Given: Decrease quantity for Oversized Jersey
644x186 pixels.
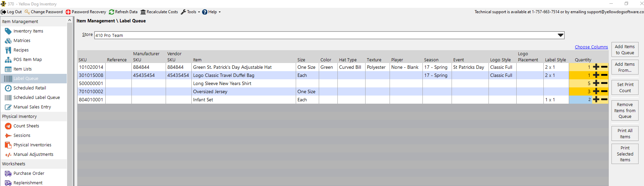Looking at the screenshot, I should [604, 91].
